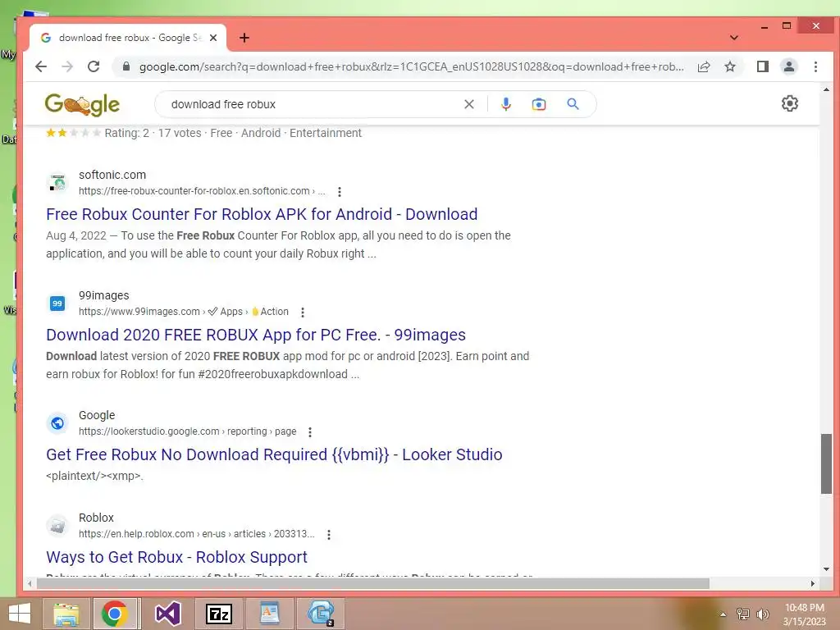Launch Visual Studio from the taskbar

(167, 614)
